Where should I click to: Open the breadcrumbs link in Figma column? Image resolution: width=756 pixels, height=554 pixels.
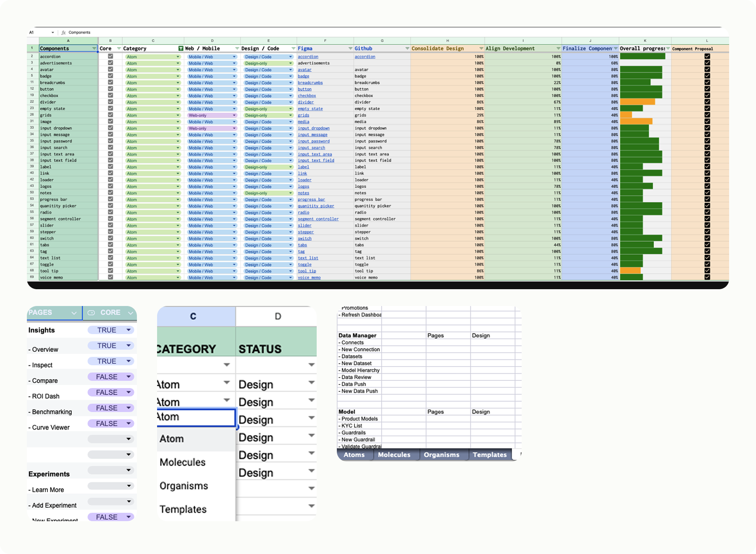310,83
